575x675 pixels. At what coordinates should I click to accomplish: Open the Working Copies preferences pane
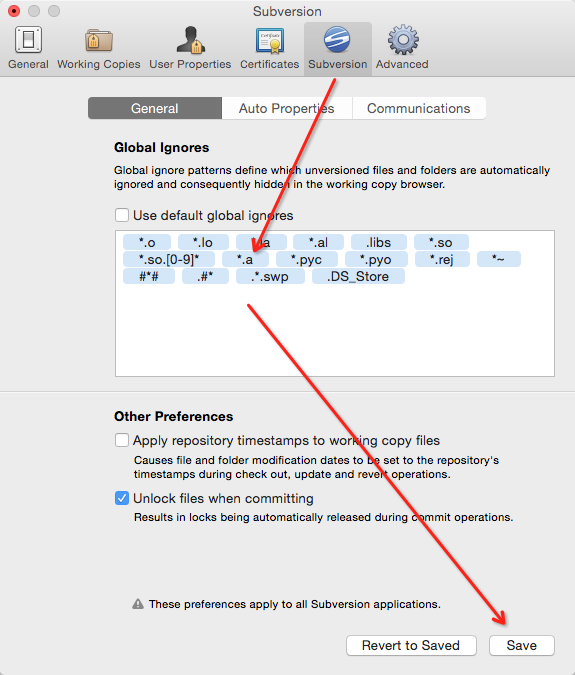pos(99,48)
